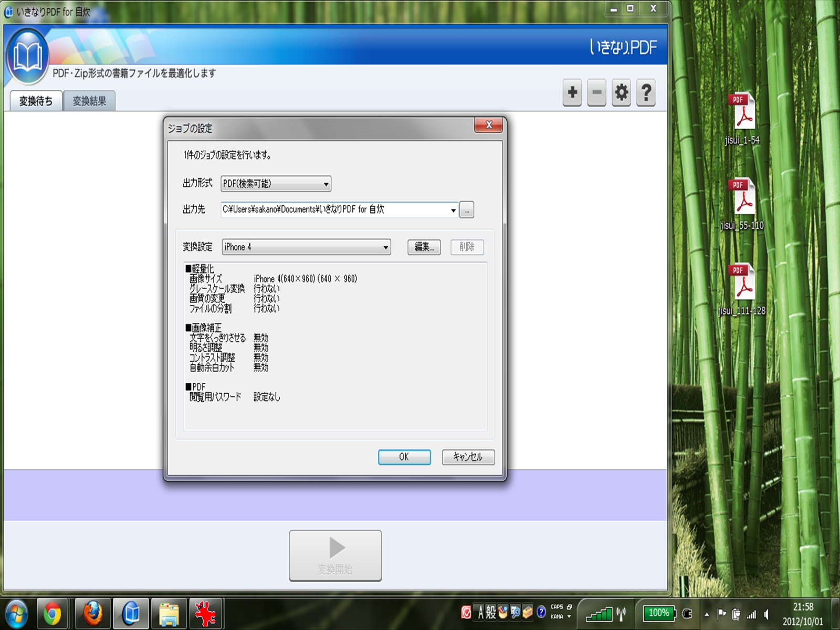Screen dimensions: 840x630
Task: Click the wireless antenna icon
Action: (622, 613)
